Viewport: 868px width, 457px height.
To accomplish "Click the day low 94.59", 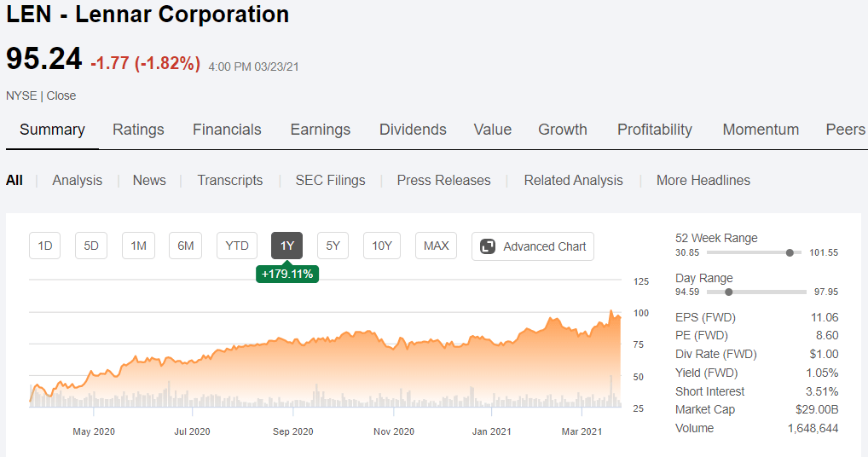I will pyautogui.click(x=687, y=292).
